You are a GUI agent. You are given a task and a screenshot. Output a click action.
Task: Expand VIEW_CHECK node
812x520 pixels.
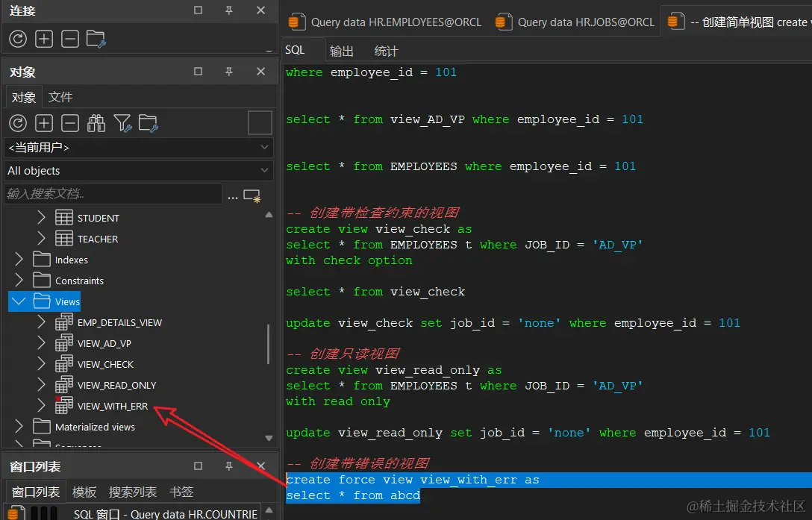[42, 364]
